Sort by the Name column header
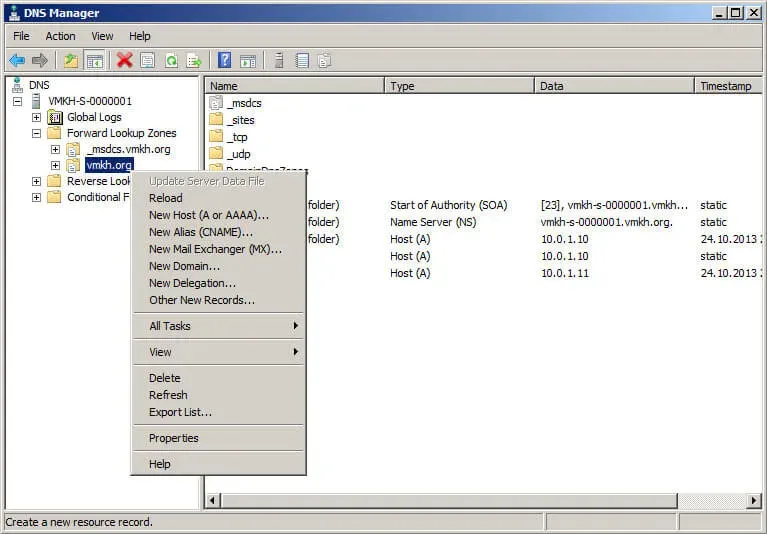This screenshot has width=767, height=534. click(x=295, y=86)
